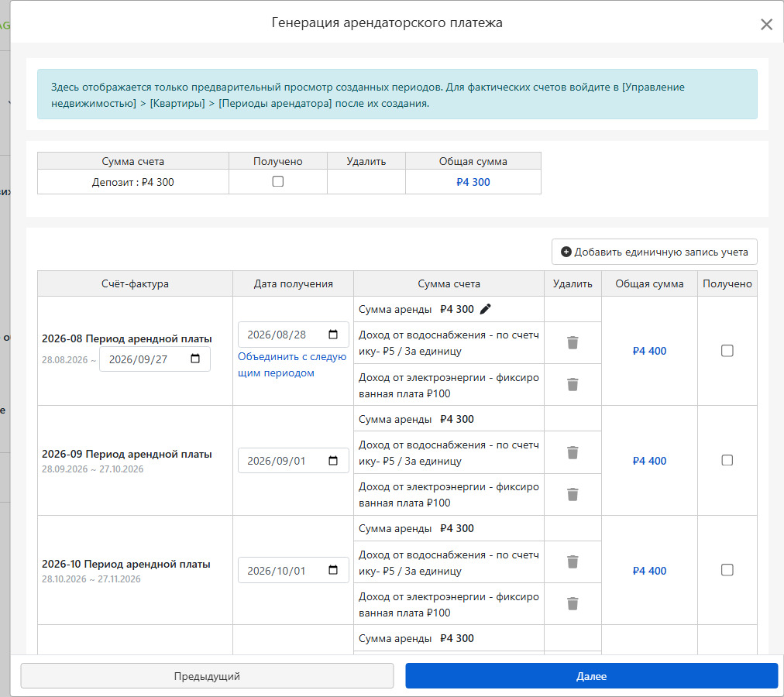
Task: Click 'Депозит : ₽4 300' cell
Action: (133, 182)
